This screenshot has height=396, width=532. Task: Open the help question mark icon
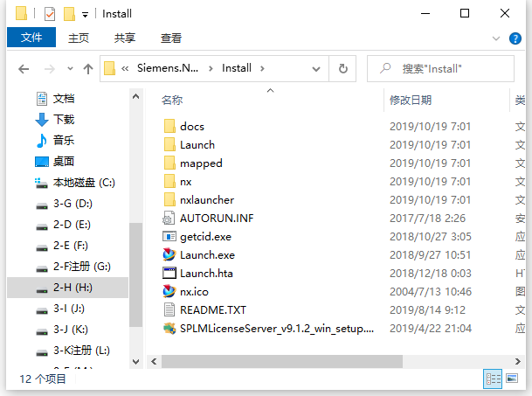pyautogui.click(x=515, y=38)
